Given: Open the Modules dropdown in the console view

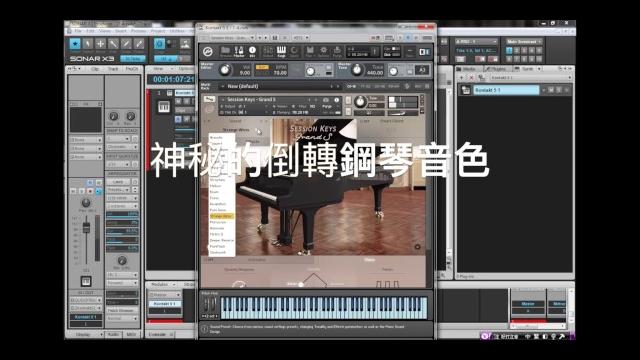Looking at the screenshot, I should (162, 284).
